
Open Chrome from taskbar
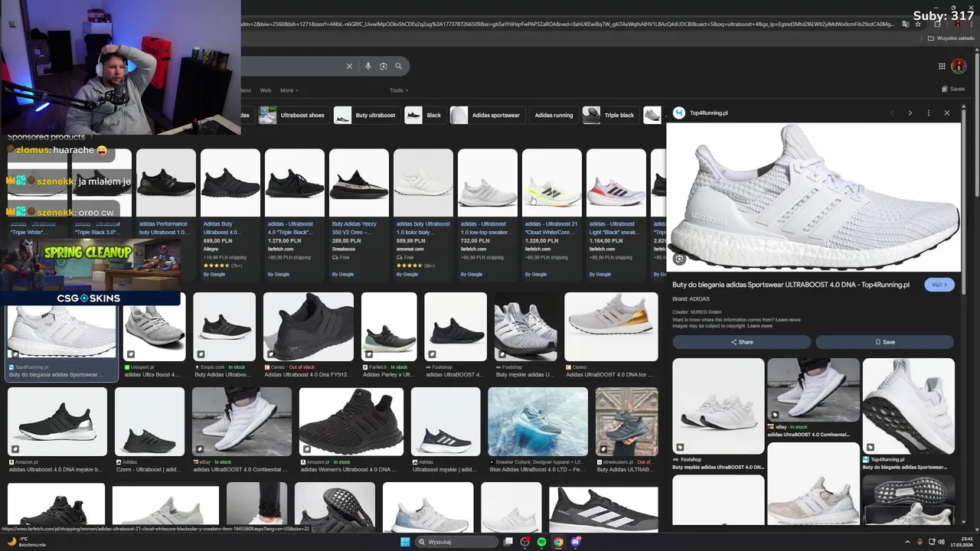tap(558, 542)
